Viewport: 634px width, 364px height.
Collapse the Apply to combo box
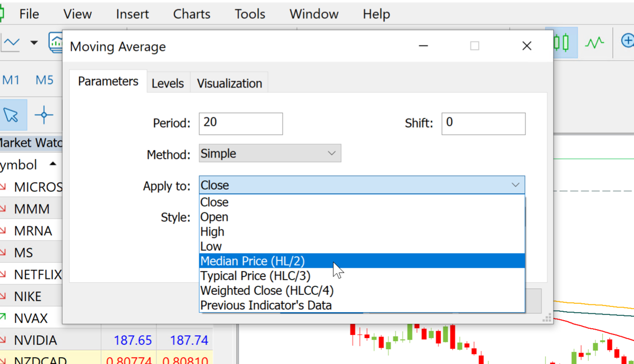[362, 185]
